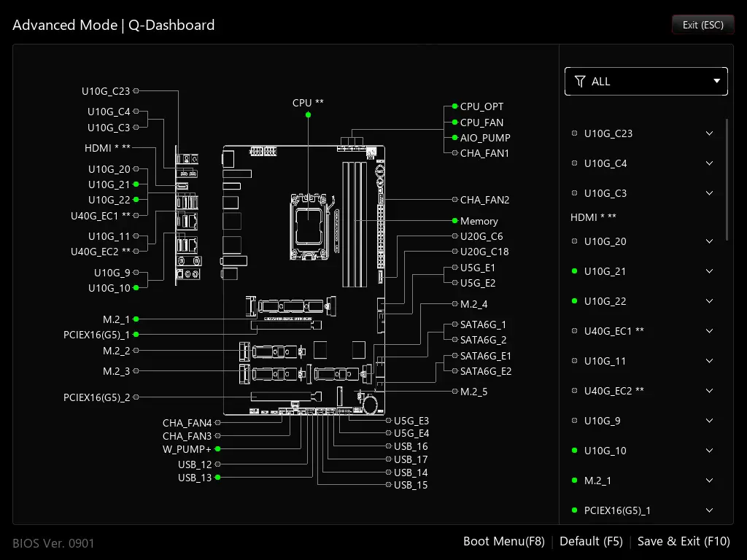Screen dimensions: 747x560
Task: Expand U40G_EC1 ** chevron in list
Action: coord(709,331)
